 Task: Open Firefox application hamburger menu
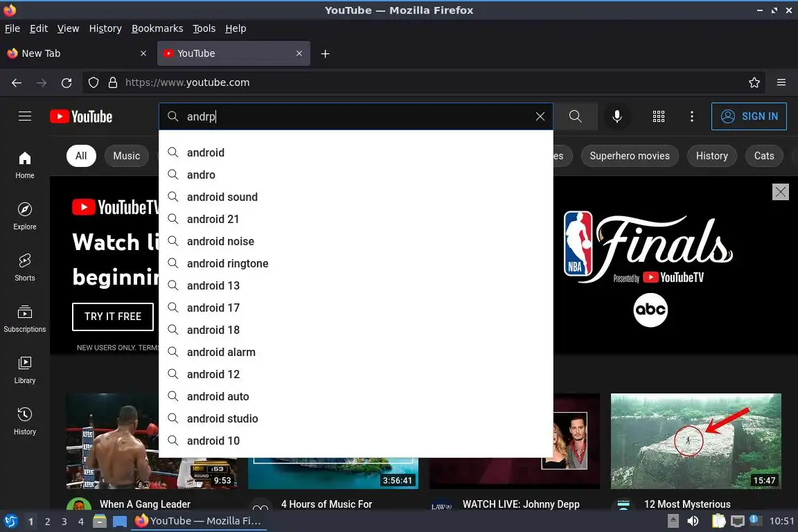tap(781, 82)
